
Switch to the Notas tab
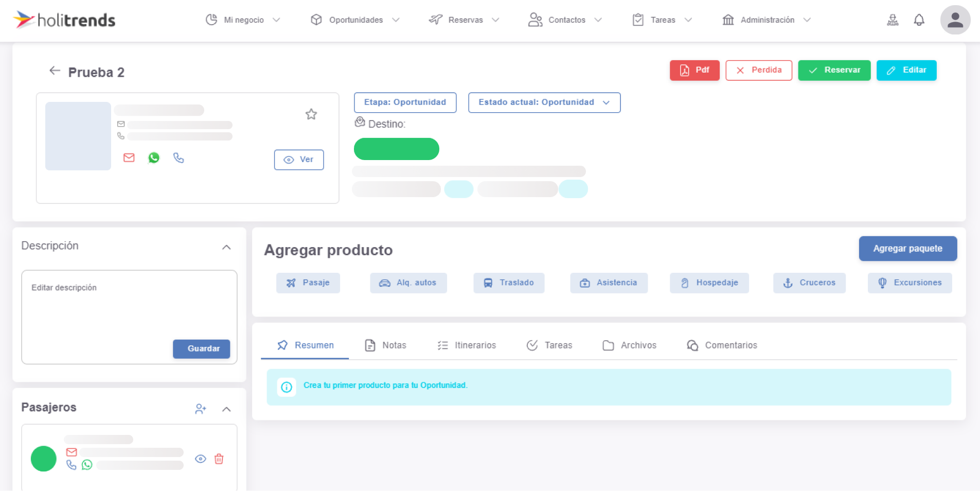pos(385,345)
